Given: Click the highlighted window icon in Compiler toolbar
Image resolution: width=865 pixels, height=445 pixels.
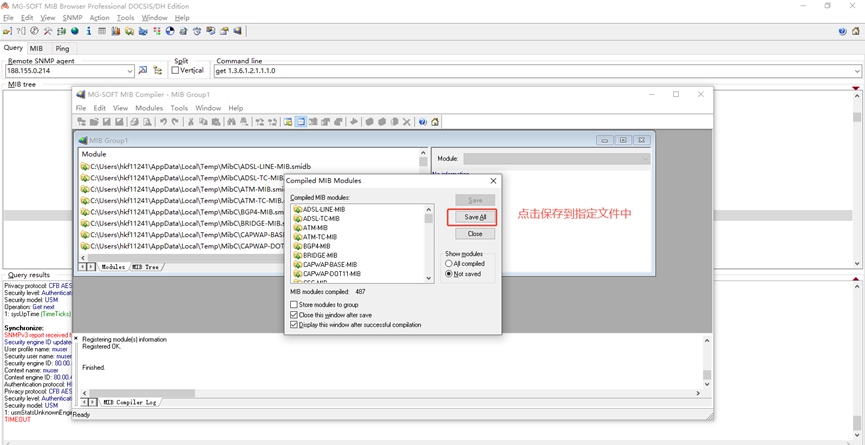Looking at the screenshot, I should [x=301, y=122].
